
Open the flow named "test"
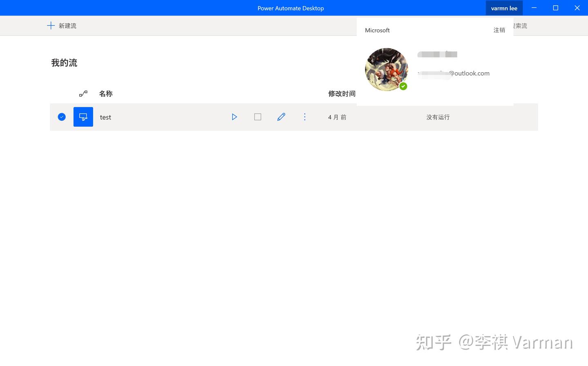click(105, 117)
